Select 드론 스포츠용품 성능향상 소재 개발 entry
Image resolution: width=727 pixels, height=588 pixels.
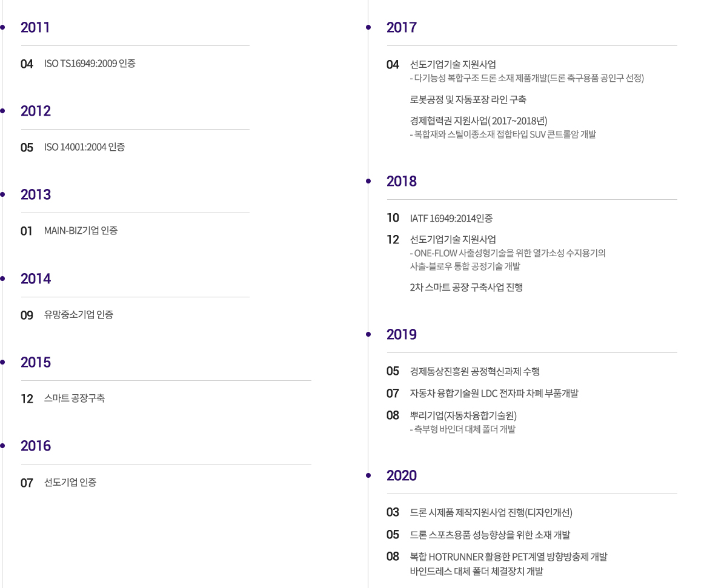click(x=490, y=535)
